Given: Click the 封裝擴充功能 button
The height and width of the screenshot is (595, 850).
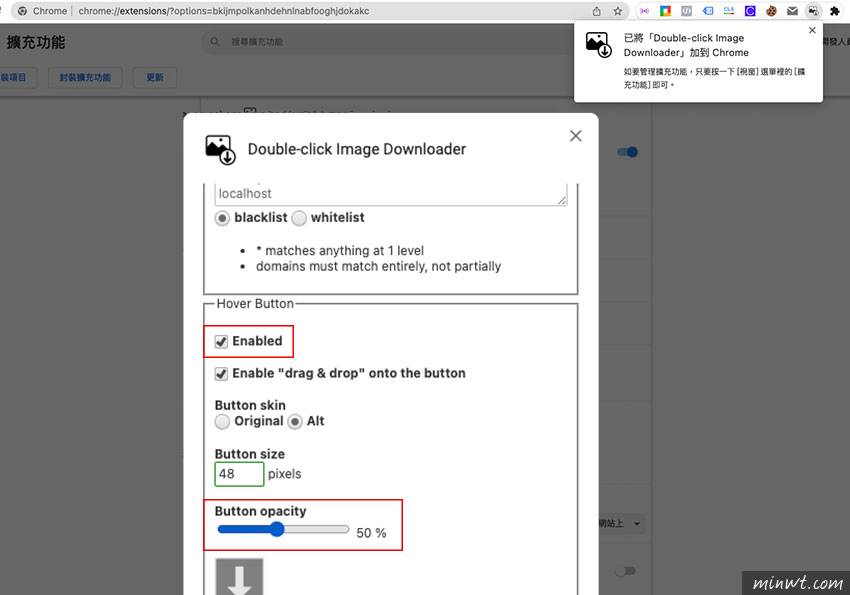Looking at the screenshot, I should click(x=84, y=77).
